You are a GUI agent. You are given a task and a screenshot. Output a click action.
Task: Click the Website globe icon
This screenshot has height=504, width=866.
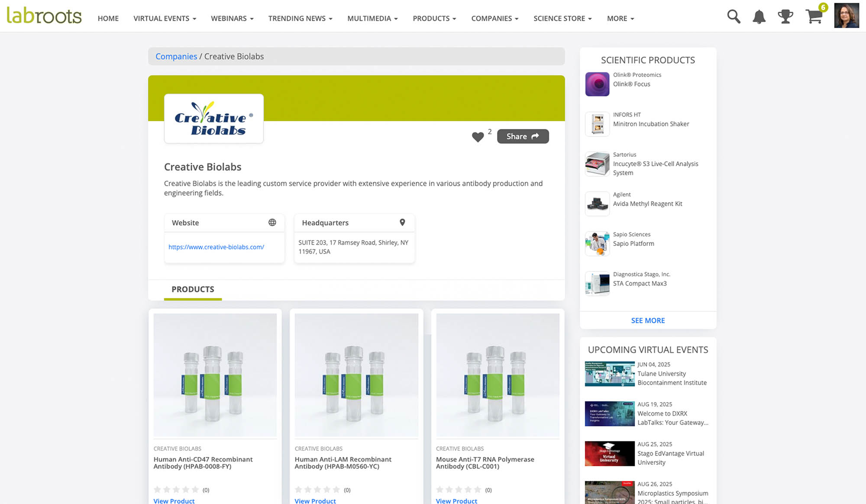272,223
